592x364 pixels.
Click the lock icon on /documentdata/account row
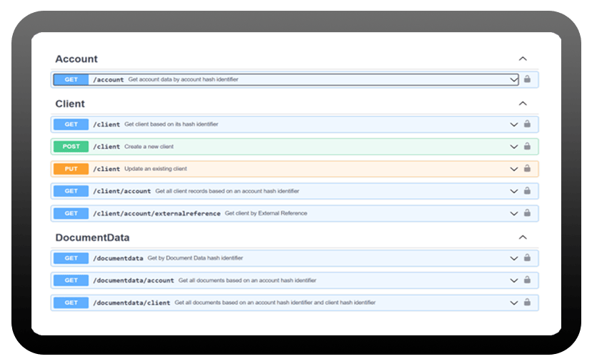(x=527, y=280)
